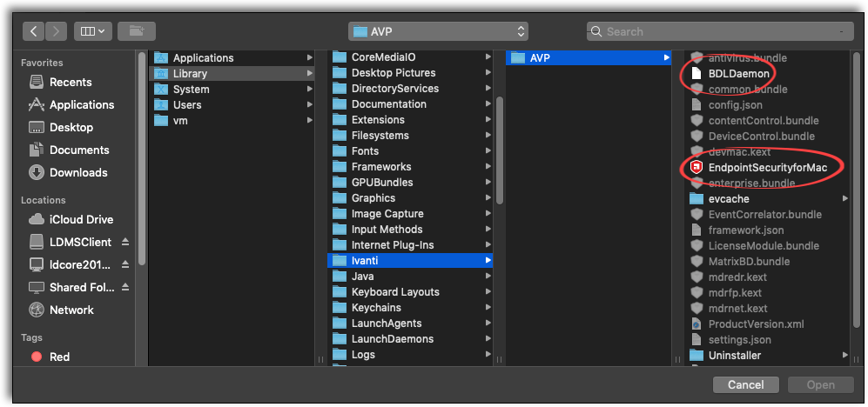Screen dimensions: 868x407
Task: Select the Ivanti folder
Action: (364, 261)
